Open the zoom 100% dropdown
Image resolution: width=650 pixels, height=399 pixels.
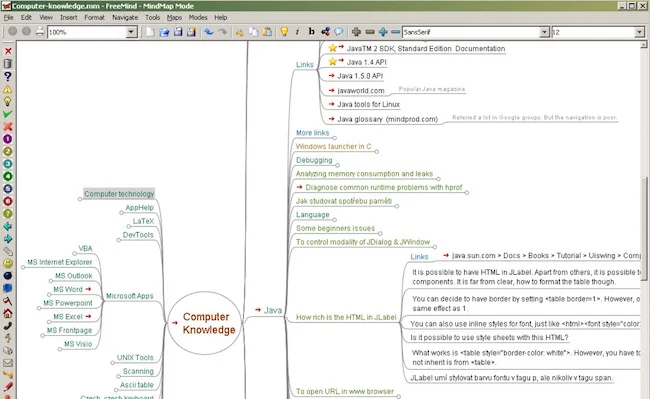pyautogui.click(x=131, y=32)
